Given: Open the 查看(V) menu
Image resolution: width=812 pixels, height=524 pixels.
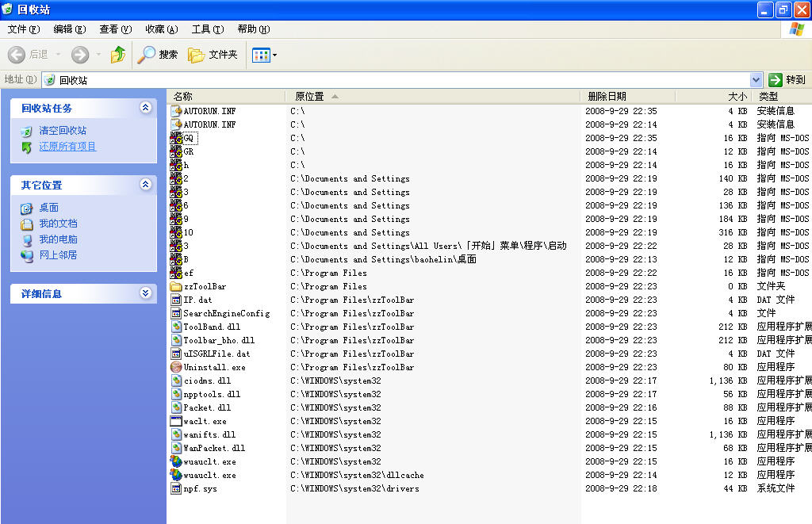Looking at the screenshot, I should pyautogui.click(x=114, y=29).
